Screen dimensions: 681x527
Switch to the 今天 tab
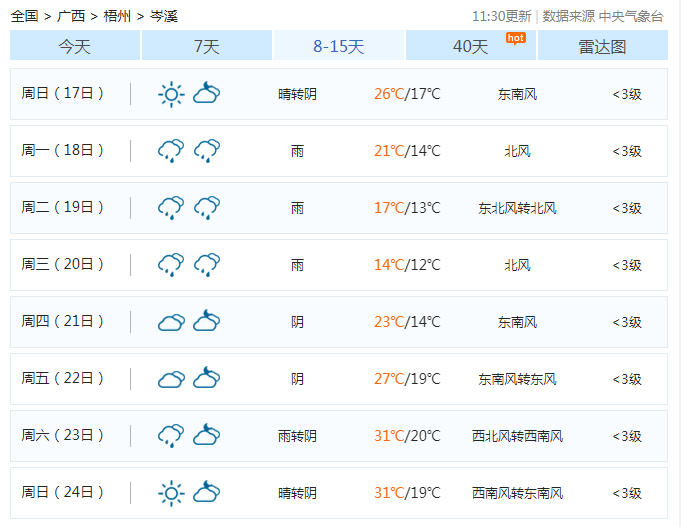[74, 46]
